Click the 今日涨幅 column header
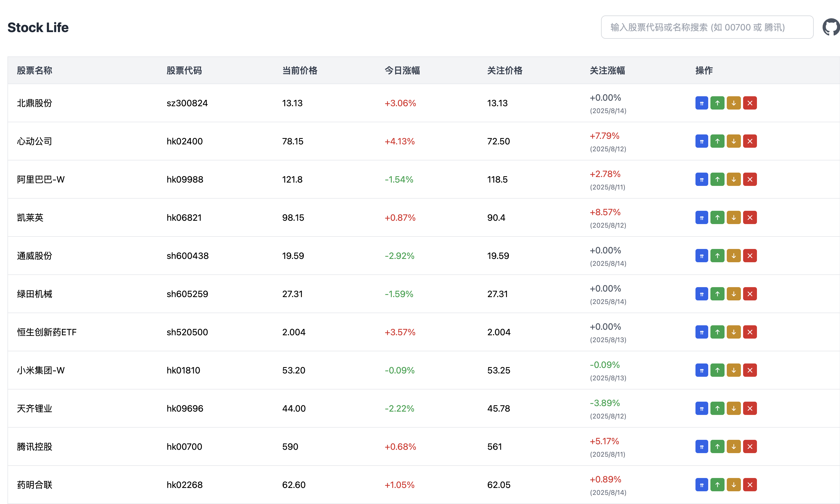Viewport: 840px width, 504px height. click(x=402, y=70)
